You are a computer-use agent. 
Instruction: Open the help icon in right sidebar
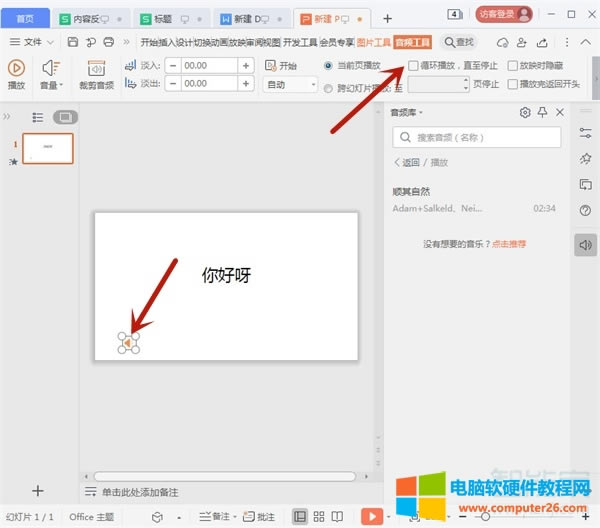[586, 211]
